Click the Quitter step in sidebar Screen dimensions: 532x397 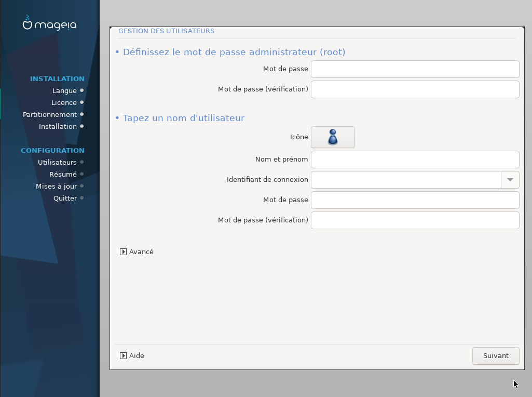(x=65, y=198)
